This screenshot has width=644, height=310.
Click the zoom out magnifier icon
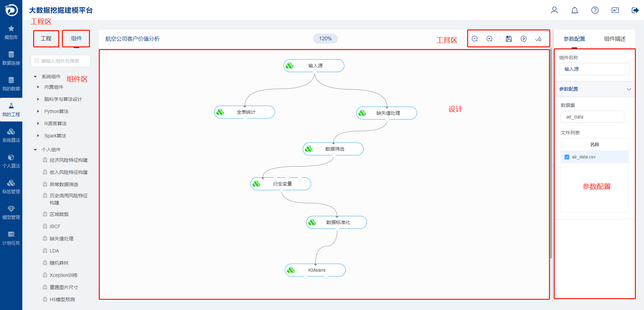click(x=475, y=39)
